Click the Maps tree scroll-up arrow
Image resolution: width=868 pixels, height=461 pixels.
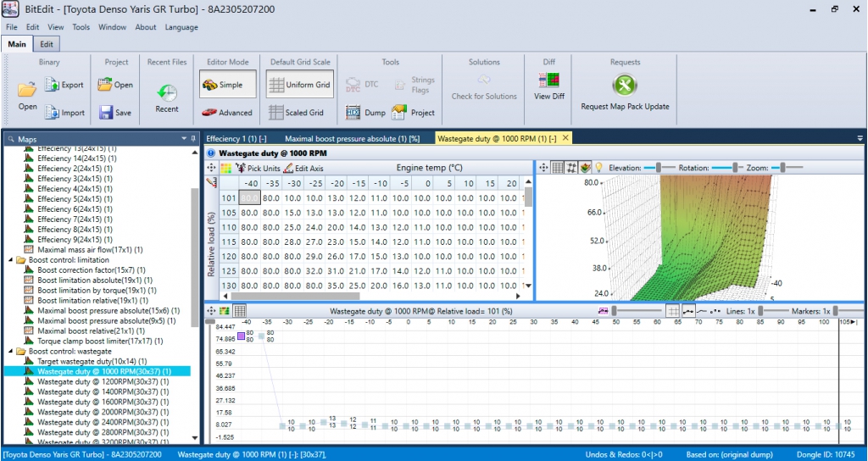tap(194, 153)
